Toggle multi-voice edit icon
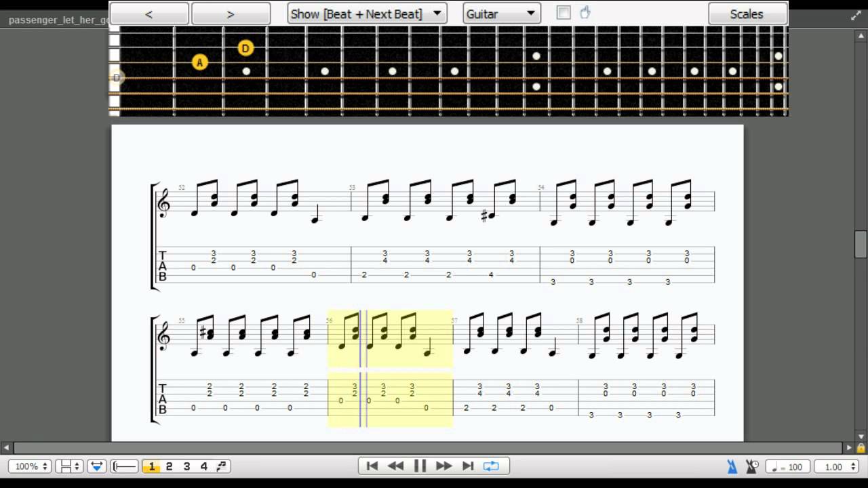 pos(221,466)
